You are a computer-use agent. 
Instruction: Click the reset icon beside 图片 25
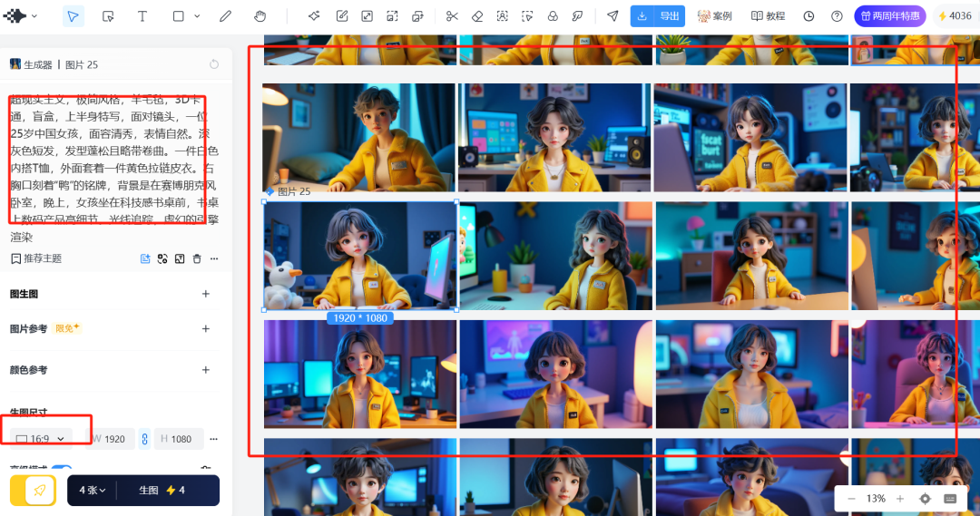pyautogui.click(x=214, y=64)
